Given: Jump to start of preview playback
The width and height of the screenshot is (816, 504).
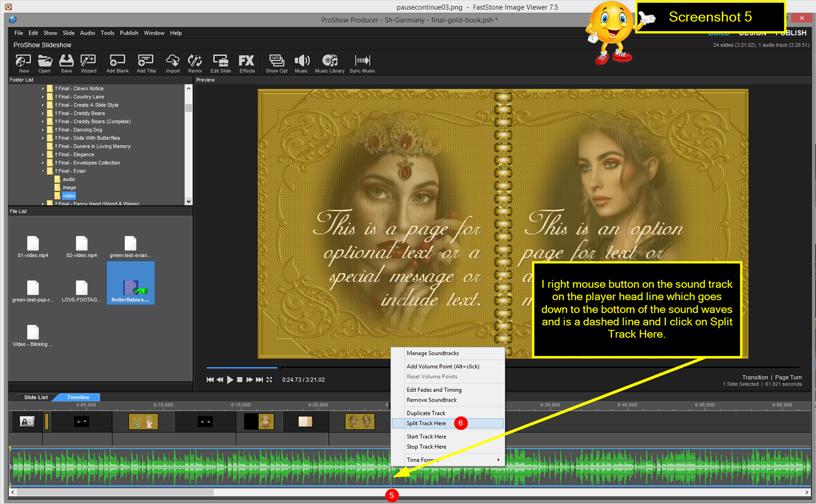Looking at the screenshot, I should [210, 380].
